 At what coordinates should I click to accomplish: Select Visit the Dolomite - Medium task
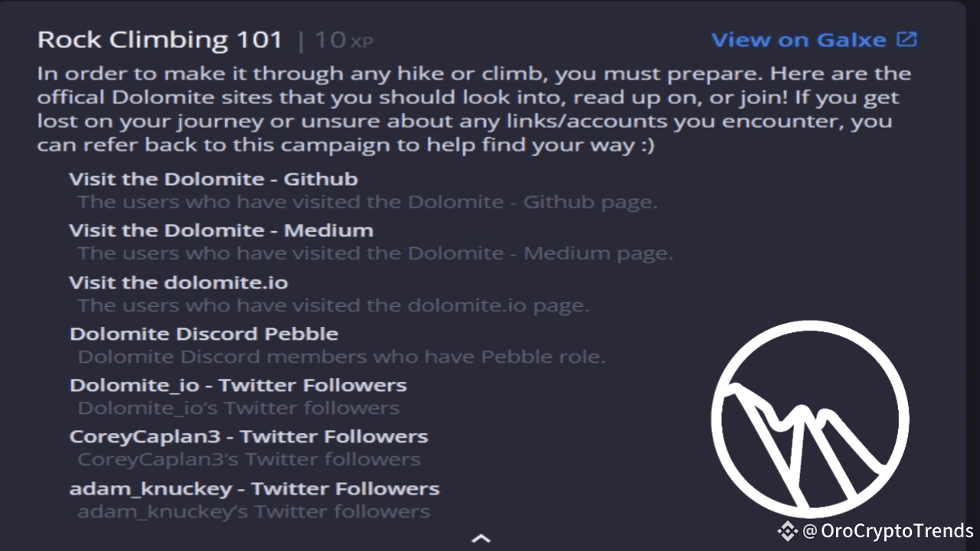221,230
